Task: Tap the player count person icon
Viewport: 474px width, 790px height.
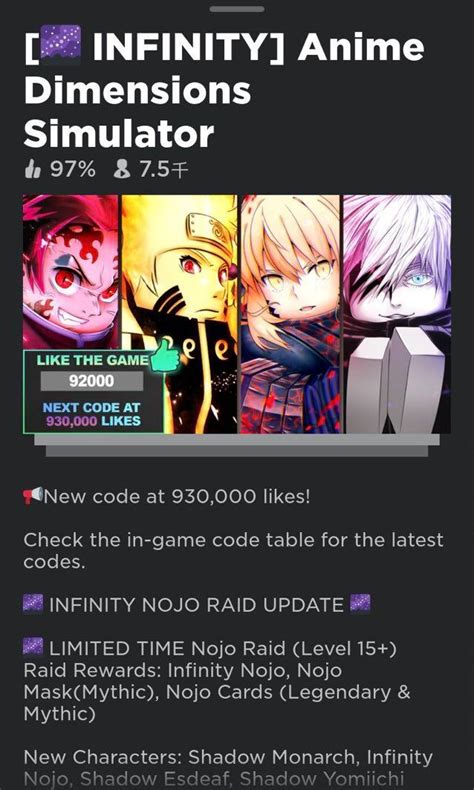Action: 122,170
